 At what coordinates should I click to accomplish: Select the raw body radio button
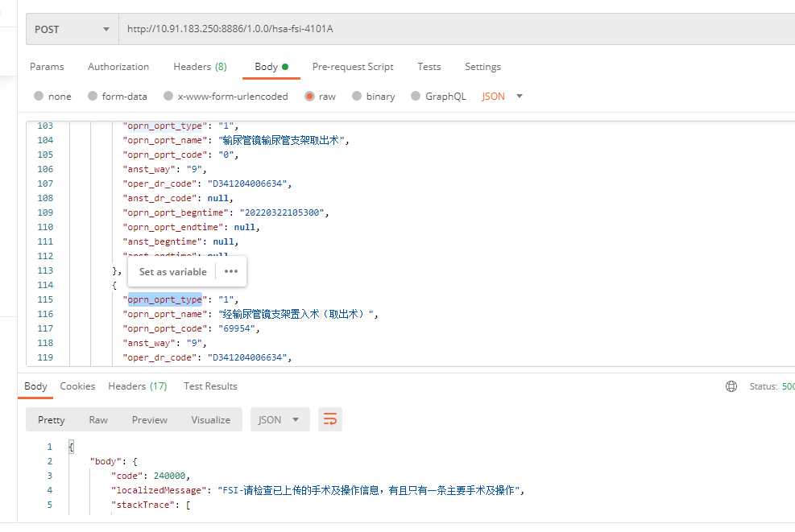point(309,96)
